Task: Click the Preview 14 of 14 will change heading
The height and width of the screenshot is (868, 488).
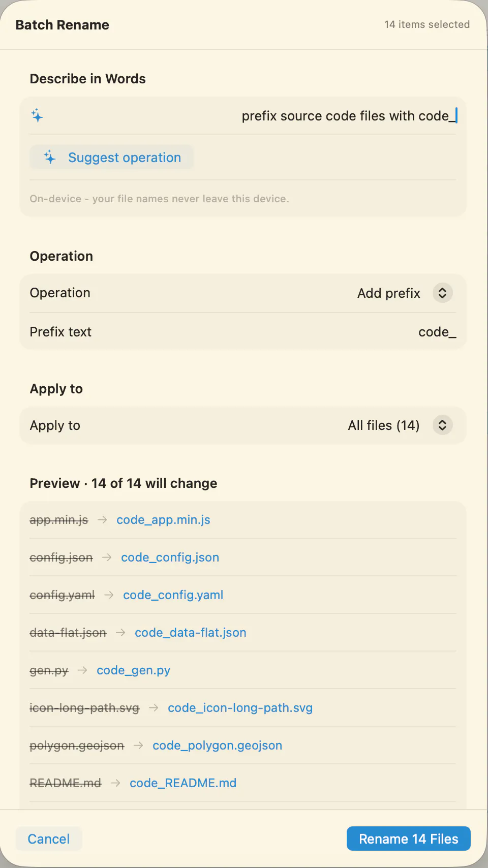Action: pyautogui.click(x=124, y=483)
